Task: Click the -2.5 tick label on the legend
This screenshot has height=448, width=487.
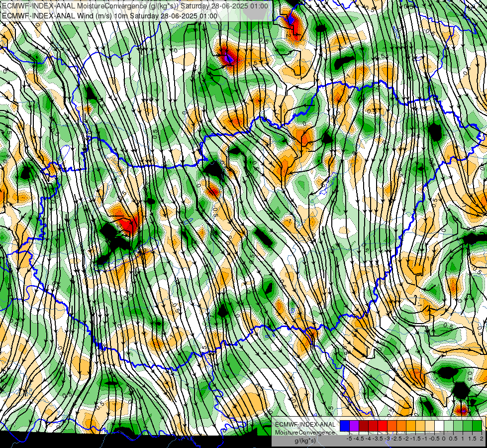Action: coord(396,439)
